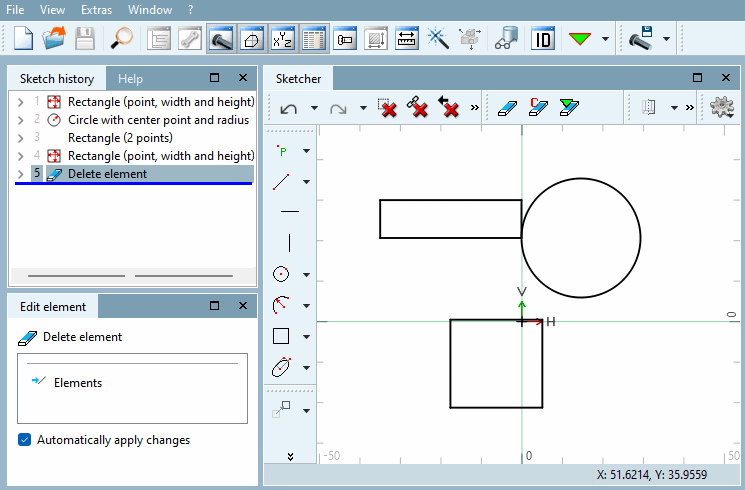Open the Circle tool dropdown arrow

(306, 275)
